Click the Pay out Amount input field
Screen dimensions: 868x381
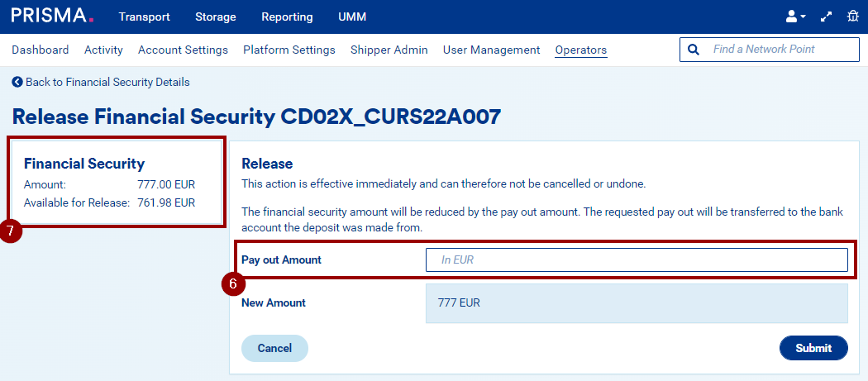pos(637,260)
